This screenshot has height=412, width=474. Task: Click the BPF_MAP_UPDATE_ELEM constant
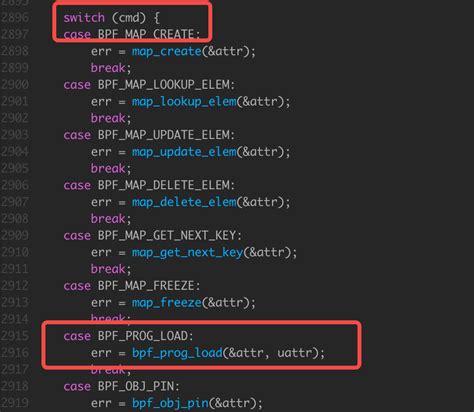(166, 135)
